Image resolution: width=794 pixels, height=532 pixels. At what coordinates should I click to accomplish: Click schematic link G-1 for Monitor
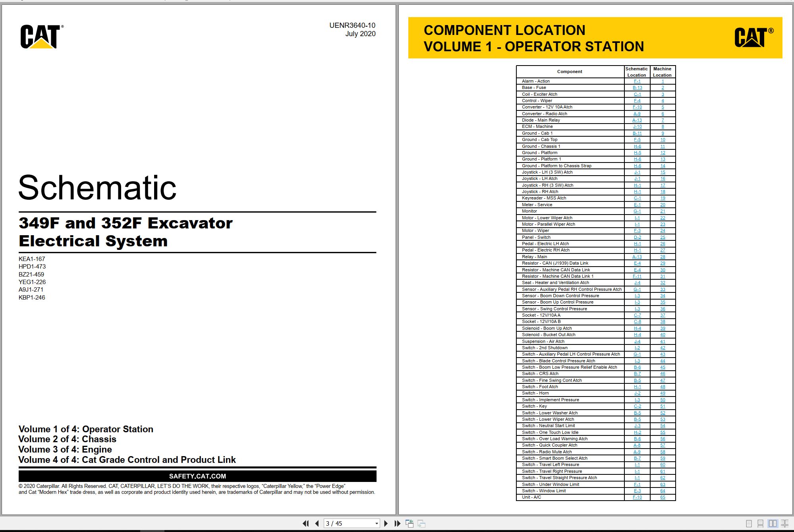(637, 211)
